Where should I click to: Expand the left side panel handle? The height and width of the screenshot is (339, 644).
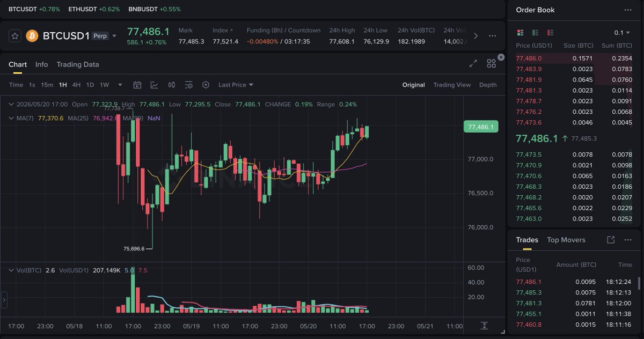(4, 299)
